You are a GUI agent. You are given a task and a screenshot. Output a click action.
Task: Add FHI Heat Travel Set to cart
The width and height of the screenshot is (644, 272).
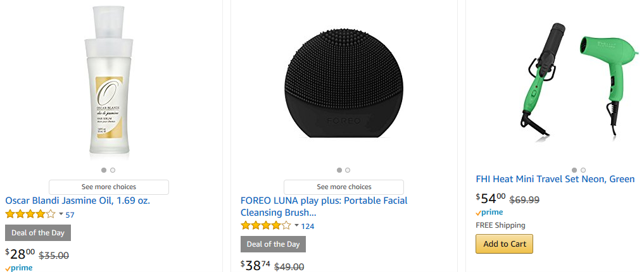pos(504,244)
